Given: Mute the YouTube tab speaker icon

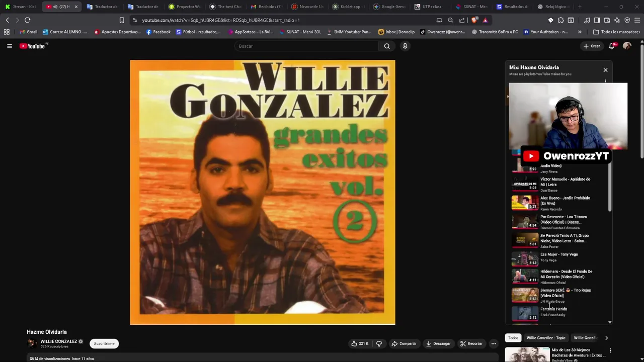Looking at the screenshot, I should tap(55, 7).
